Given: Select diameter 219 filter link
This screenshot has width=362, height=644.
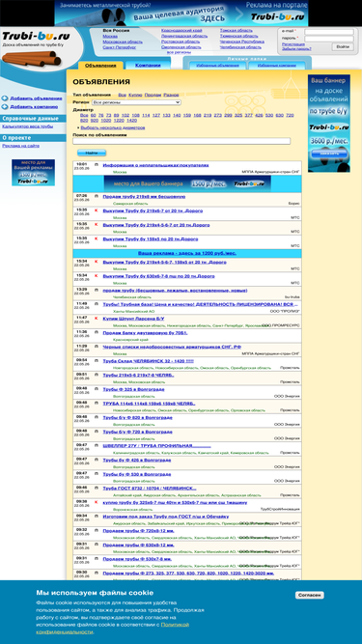Looking at the screenshot, I should point(208,116).
